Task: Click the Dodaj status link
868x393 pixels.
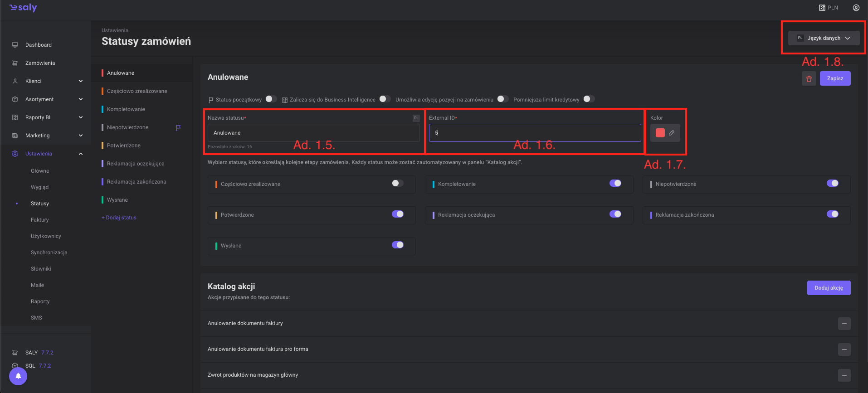Action: tap(119, 218)
